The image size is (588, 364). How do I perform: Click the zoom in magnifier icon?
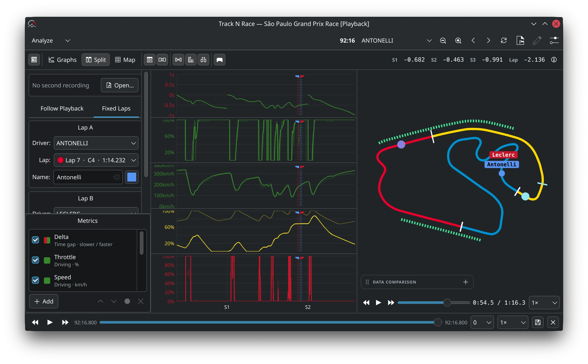(458, 40)
